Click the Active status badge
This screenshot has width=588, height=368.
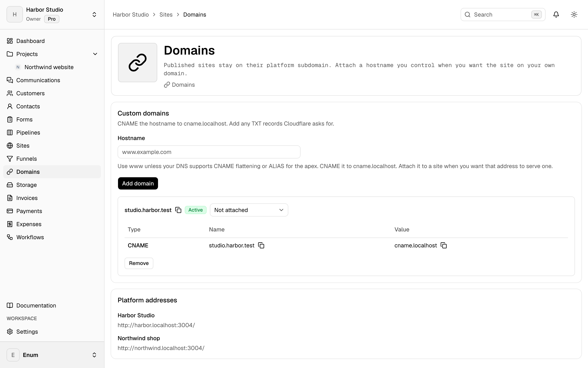(x=196, y=210)
